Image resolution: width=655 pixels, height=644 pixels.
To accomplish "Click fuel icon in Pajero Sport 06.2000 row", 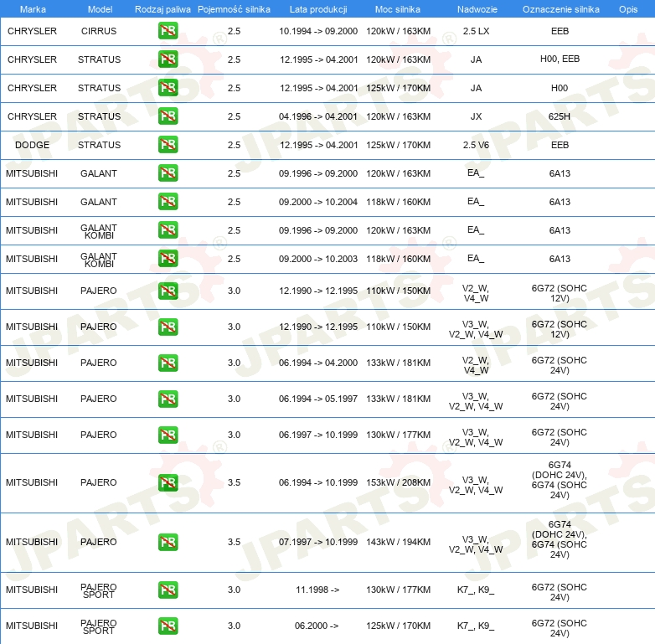I will (x=168, y=626).
